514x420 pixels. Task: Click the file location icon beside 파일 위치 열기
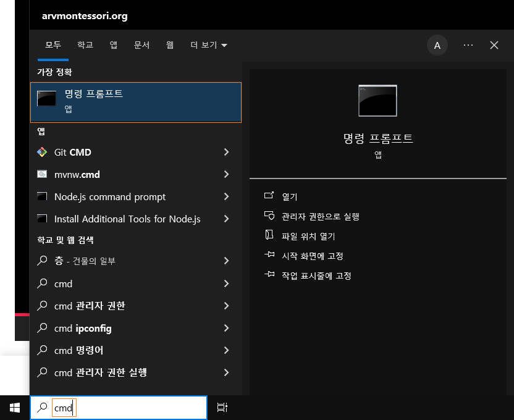pos(269,235)
